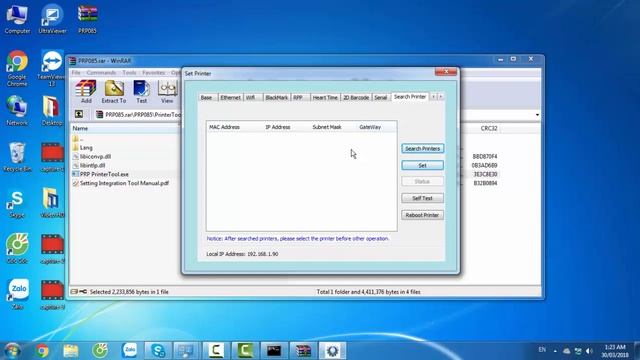Select libiconvp.dll in WinRAR
The image size is (640, 360).
[x=95, y=156]
